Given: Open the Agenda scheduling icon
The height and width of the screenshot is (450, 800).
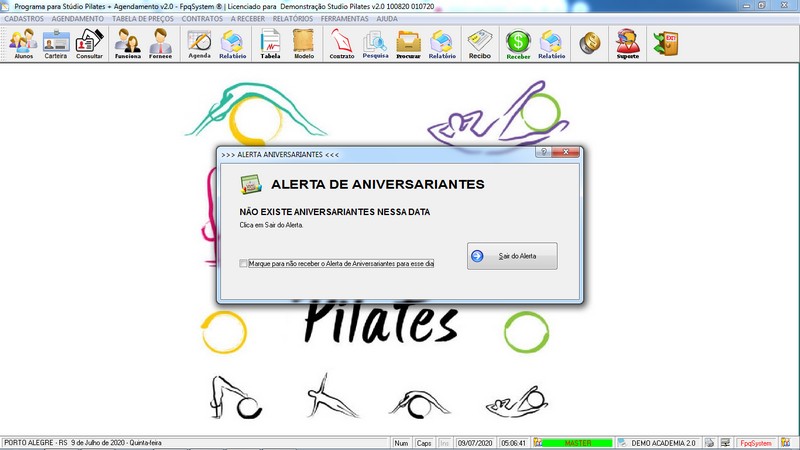Looking at the screenshot, I should pyautogui.click(x=199, y=44).
